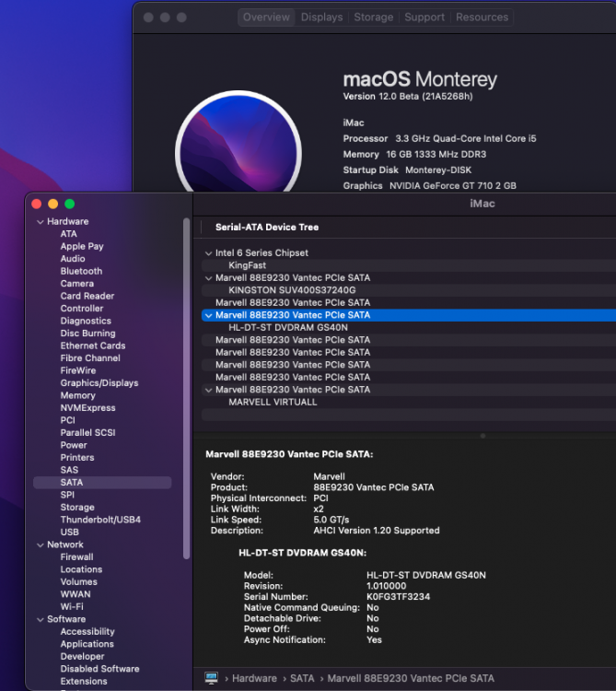Open Camera hardware info
Viewport: 616px width, 691px height.
point(77,284)
